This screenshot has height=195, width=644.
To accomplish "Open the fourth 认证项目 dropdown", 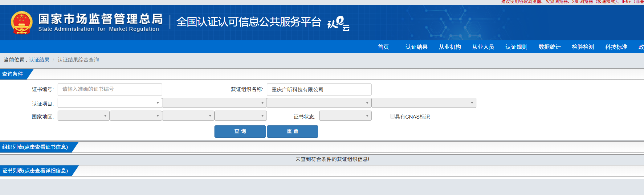I will 424,103.
